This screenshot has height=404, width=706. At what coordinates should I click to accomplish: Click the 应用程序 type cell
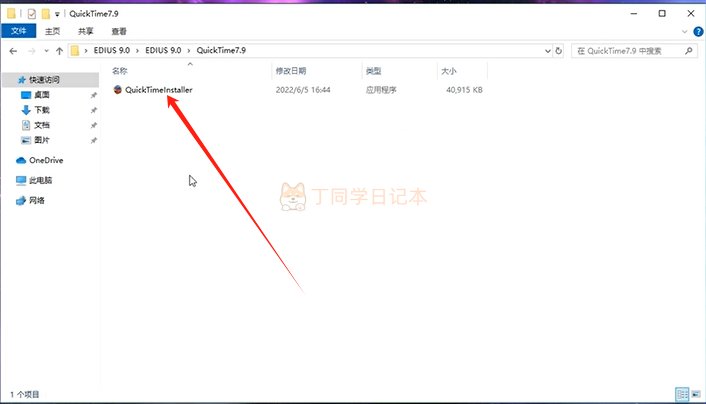tap(381, 90)
